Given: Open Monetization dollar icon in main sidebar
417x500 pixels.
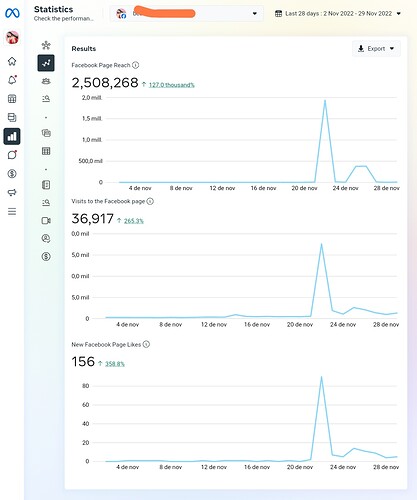Looking at the screenshot, I should click(12, 174).
